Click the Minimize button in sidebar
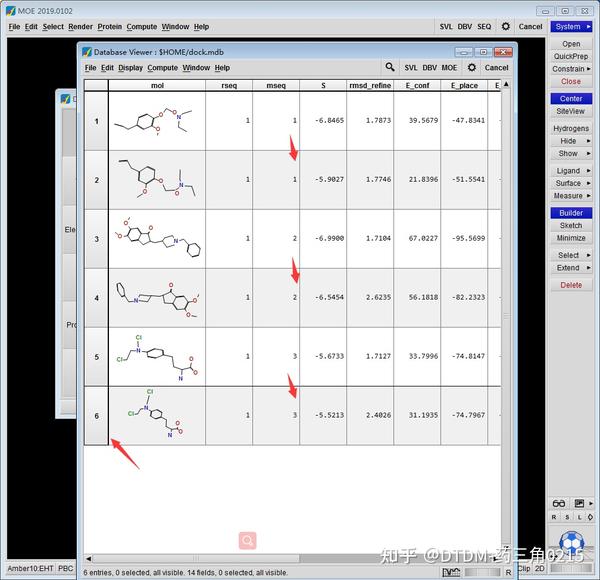This screenshot has width=600, height=580. pyautogui.click(x=571, y=238)
